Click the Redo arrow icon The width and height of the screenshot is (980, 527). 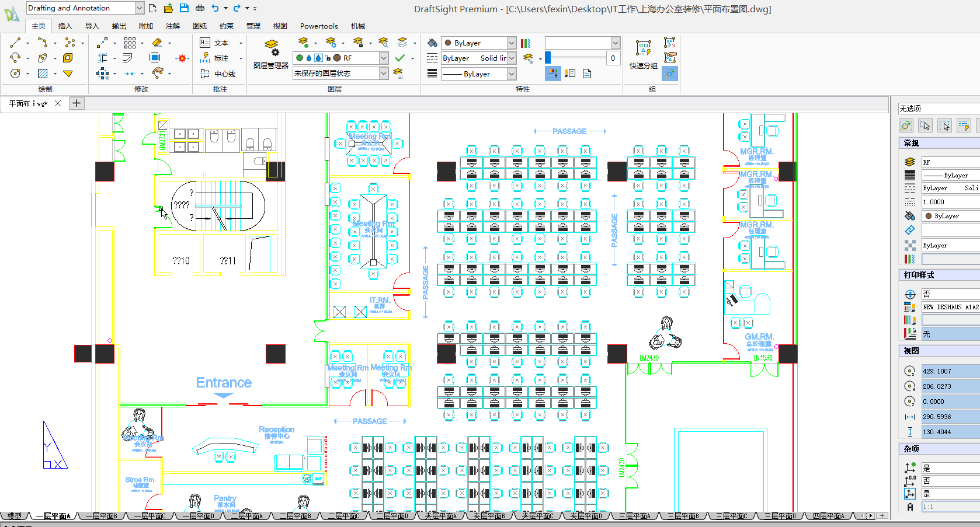pos(237,8)
